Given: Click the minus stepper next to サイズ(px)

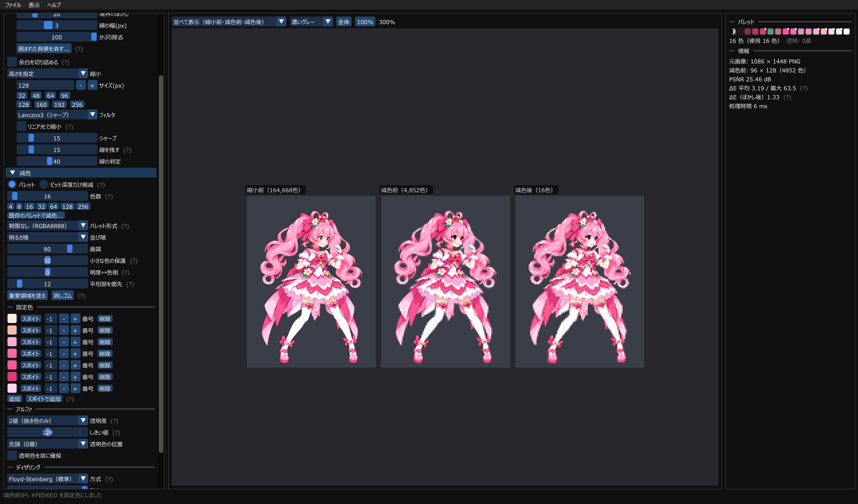Looking at the screenshot, I should coord(81,85).
